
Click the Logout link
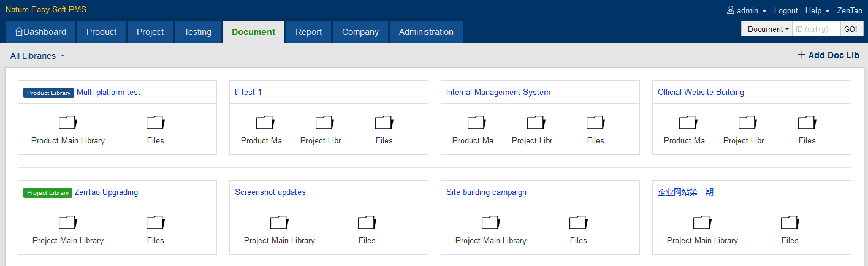click(786, 10)
